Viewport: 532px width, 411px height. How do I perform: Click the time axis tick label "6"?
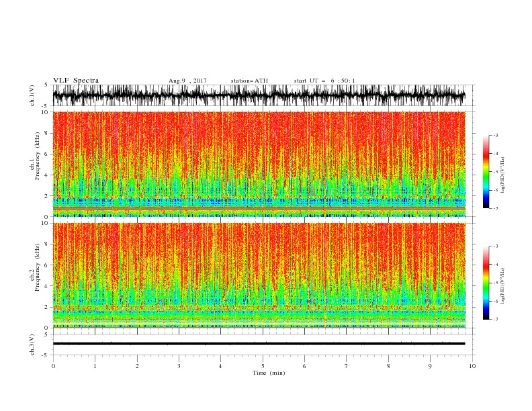[x=305, y=366]
